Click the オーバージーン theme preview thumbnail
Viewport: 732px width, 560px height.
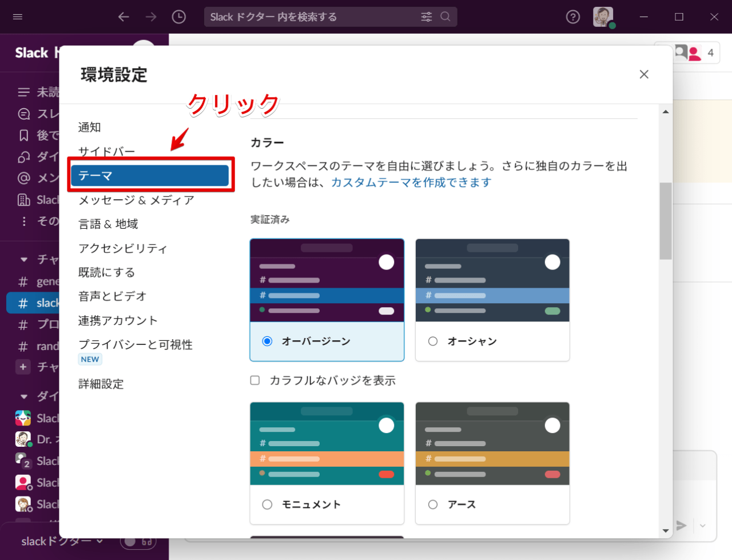coord(327,280)
